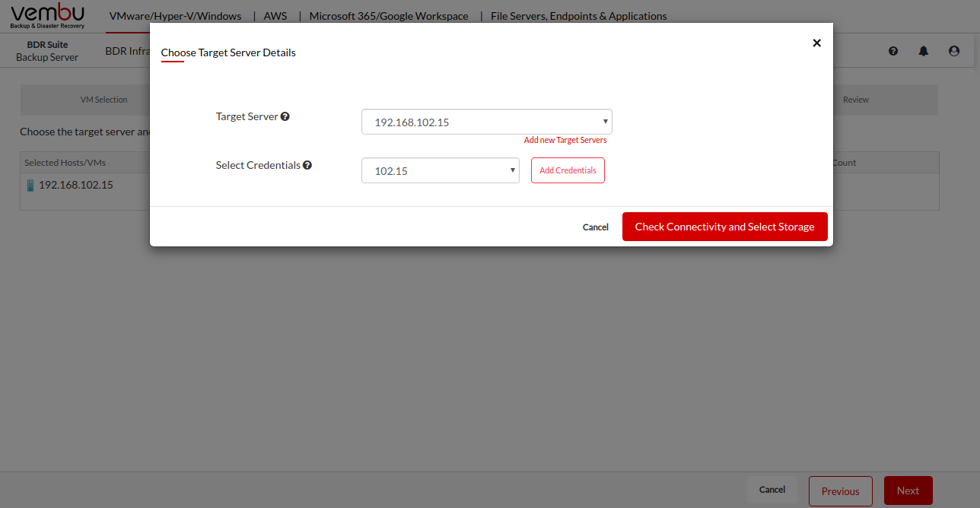Viewport: 980px width, 508px height.
Task: Open the help question mark in header
Action: click(893, 51)
